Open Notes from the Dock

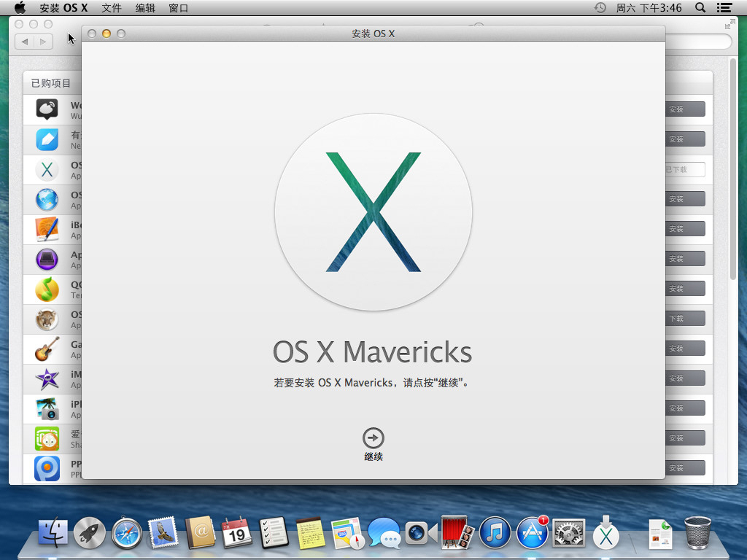(x=311, y=532)
